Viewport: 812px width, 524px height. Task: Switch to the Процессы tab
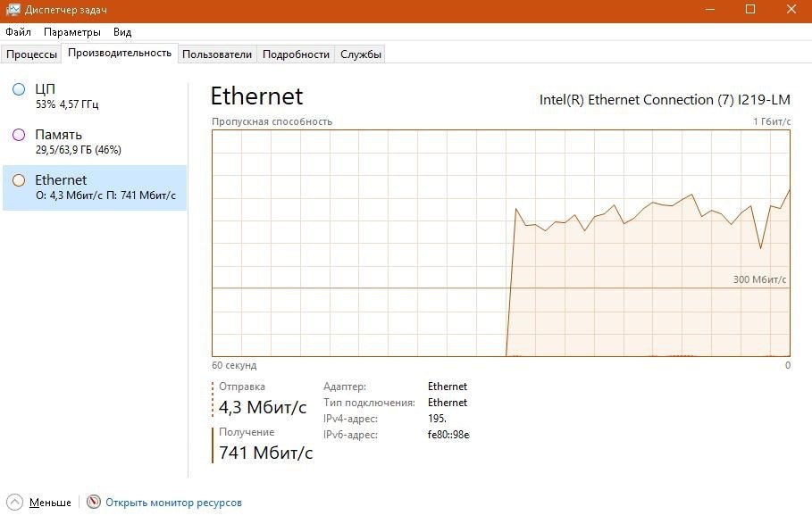click(x=31, y=54)
